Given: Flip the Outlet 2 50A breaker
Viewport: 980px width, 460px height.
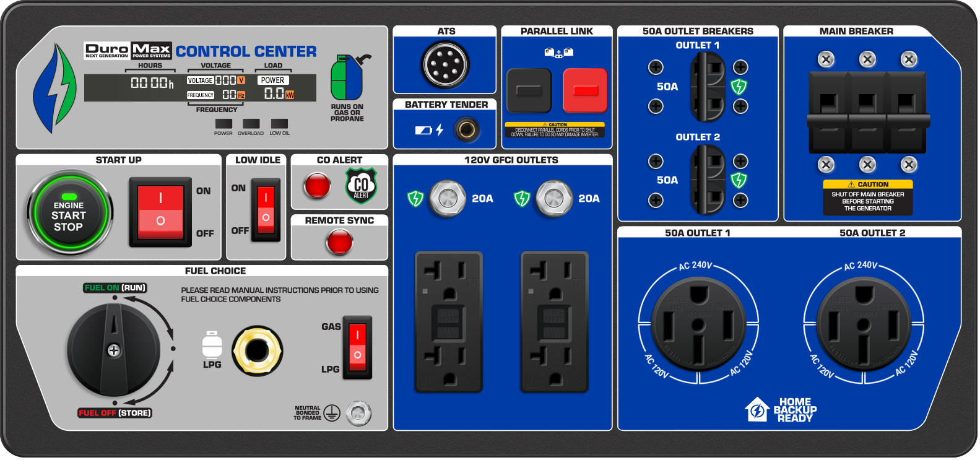Looking at the screenshot, I should pos(708,180).
